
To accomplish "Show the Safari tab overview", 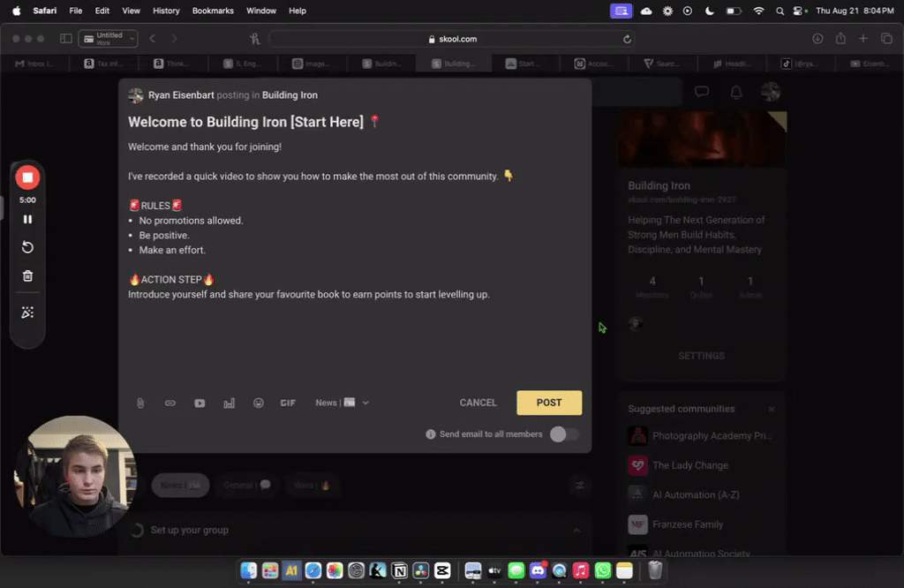I will pyautogui.click(x=886, y=39).
